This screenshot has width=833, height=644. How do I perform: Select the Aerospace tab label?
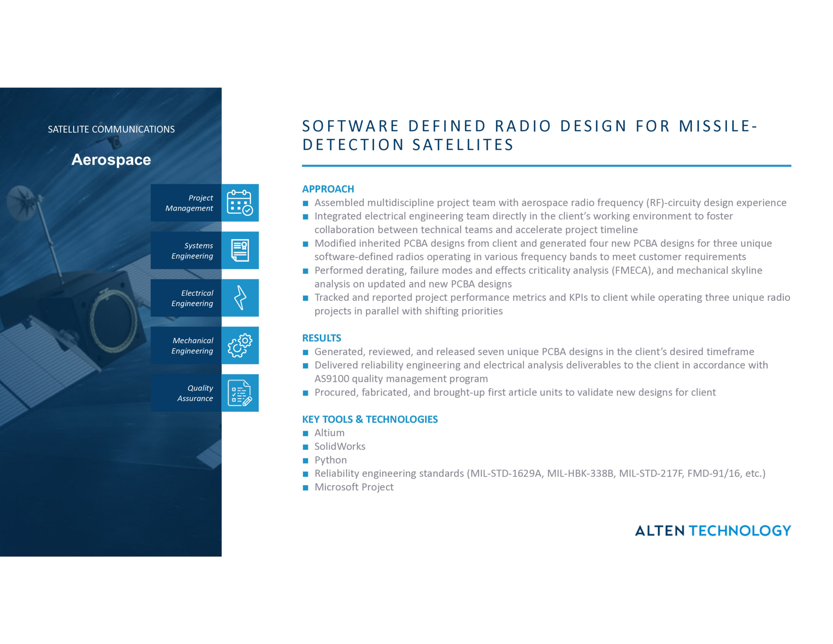[111, 160]
